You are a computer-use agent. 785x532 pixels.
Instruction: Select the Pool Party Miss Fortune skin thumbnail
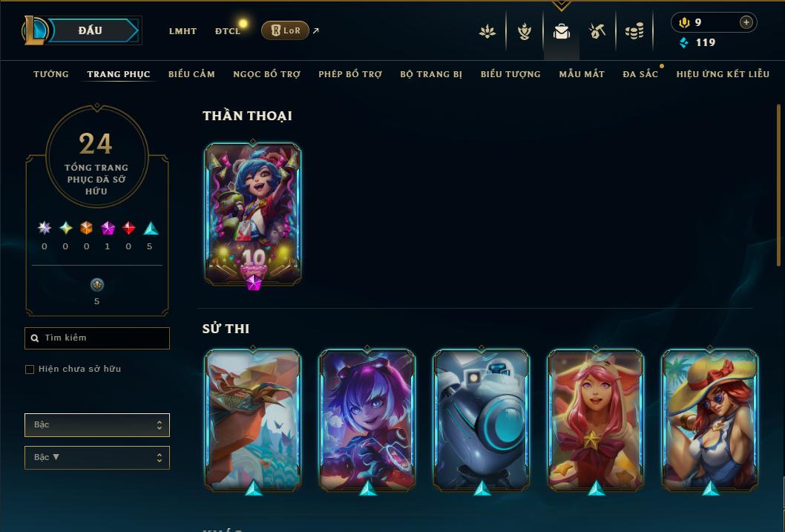pyautogui.click(x=710, y=421)
